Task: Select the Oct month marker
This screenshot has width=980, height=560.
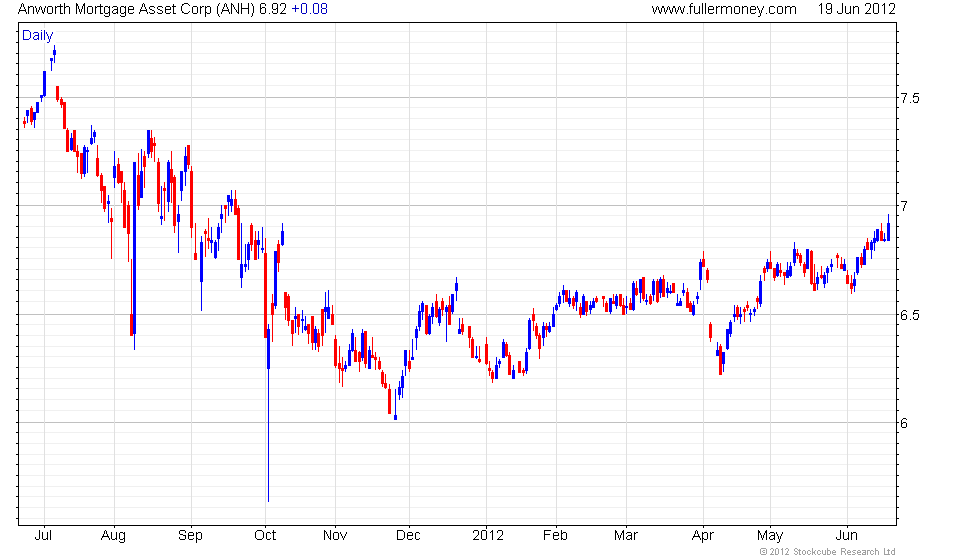Action: click(265, 536)
